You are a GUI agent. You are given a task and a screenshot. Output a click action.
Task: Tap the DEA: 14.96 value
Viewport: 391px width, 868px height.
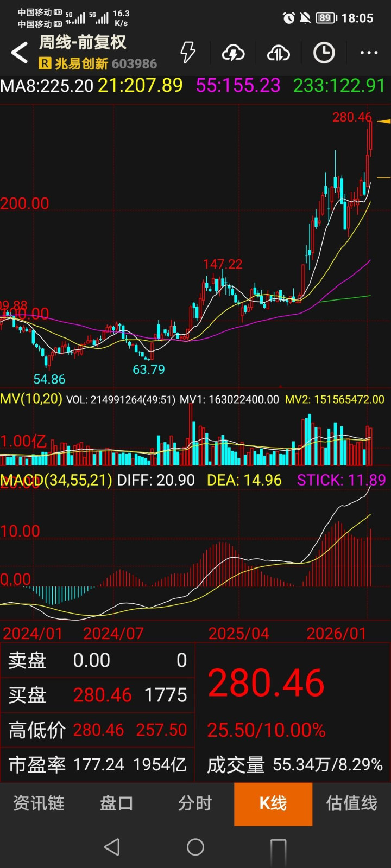pyautogui.click(x=244, y=480)
